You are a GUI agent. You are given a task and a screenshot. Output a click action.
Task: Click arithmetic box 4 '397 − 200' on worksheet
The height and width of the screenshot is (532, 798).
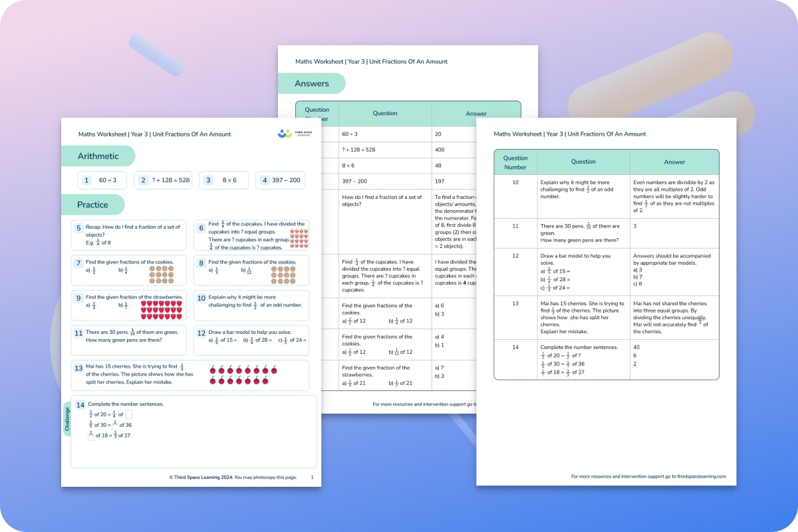(280, 180)
